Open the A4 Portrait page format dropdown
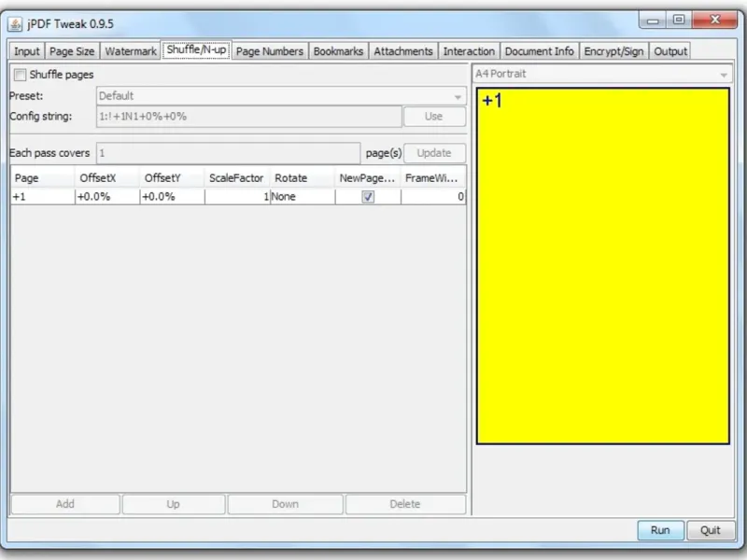The width and height of the screenshot is (747, 560). point(602,75)
